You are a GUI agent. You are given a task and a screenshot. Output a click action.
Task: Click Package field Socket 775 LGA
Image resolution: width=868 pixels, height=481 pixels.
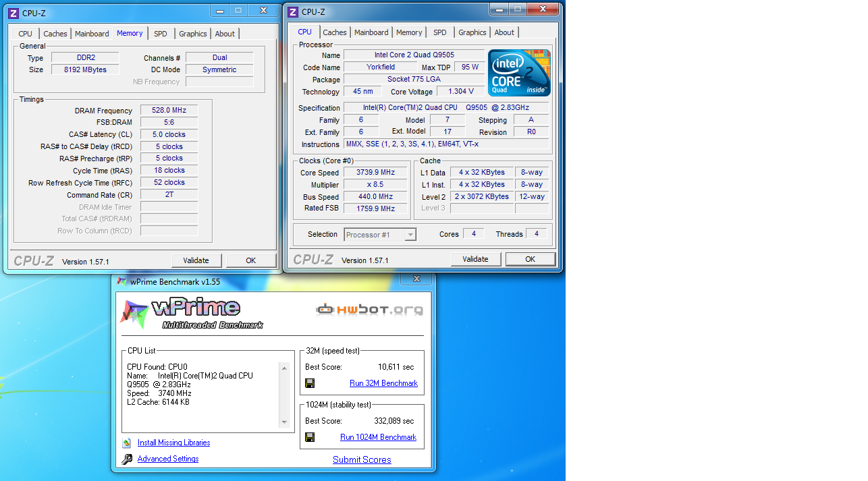414,80
